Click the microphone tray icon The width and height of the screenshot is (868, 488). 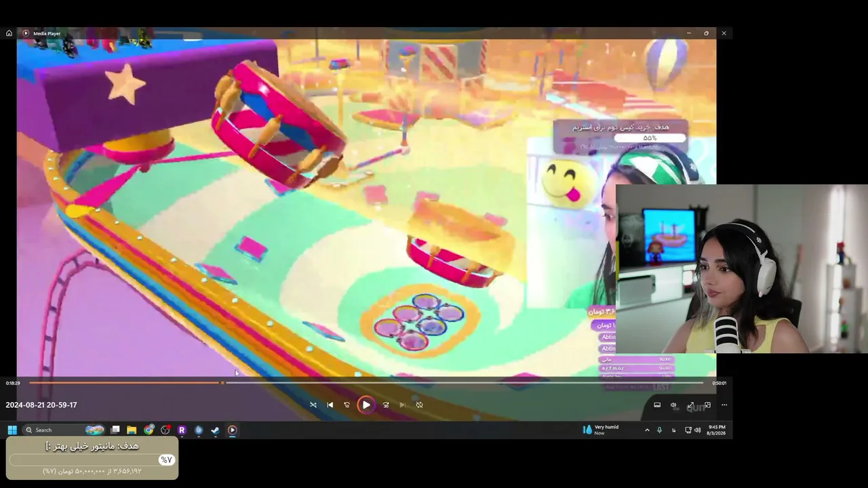[x=659, y=430]
